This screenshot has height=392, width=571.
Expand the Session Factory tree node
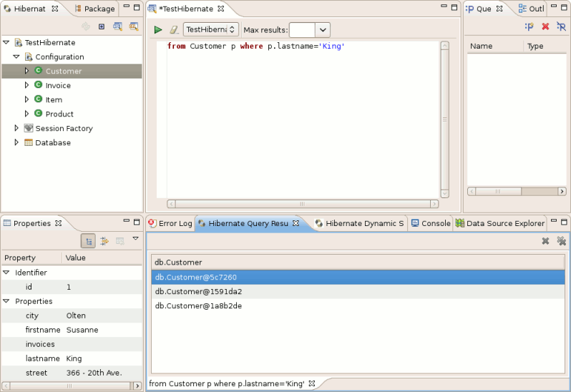coord(17,128)
